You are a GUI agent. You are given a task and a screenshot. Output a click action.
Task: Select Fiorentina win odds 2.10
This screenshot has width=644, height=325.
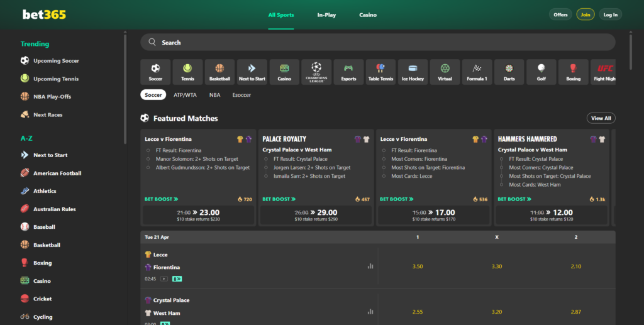point(576,267)
